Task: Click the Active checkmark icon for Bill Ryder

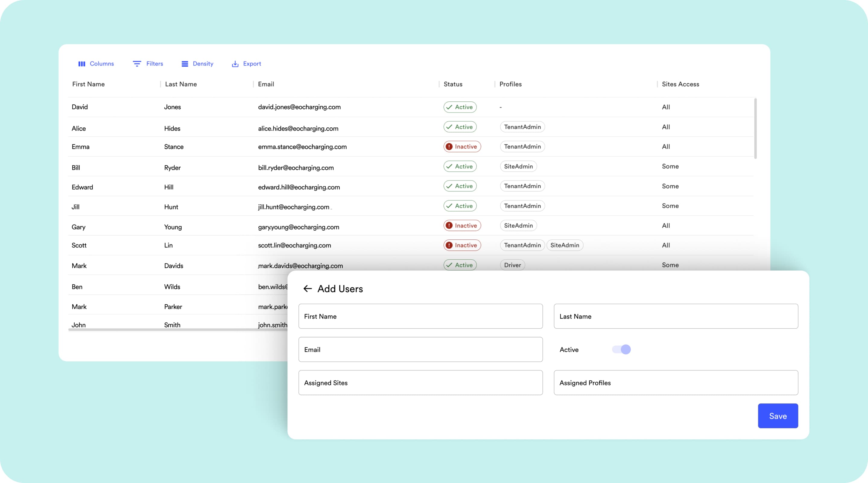Action: 449,166
